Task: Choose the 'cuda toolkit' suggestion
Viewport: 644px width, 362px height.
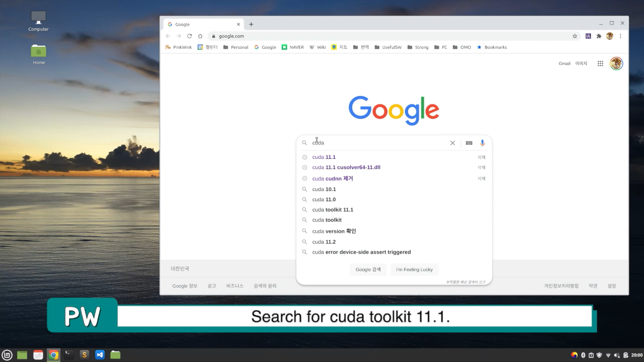Action: click(x=393, y=220)
